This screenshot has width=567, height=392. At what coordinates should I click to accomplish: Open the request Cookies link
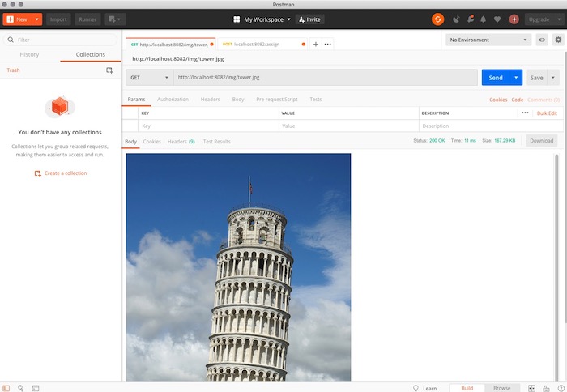coord(498,100)
